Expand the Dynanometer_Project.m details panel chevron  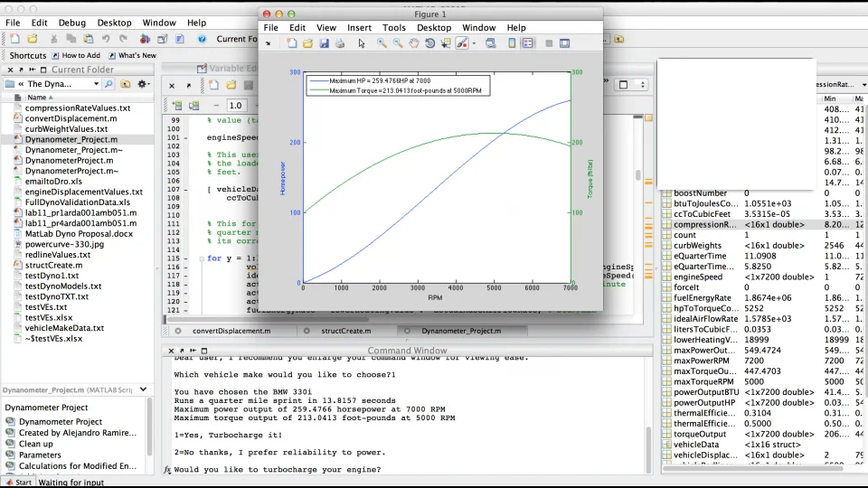(x=144, y=389)
